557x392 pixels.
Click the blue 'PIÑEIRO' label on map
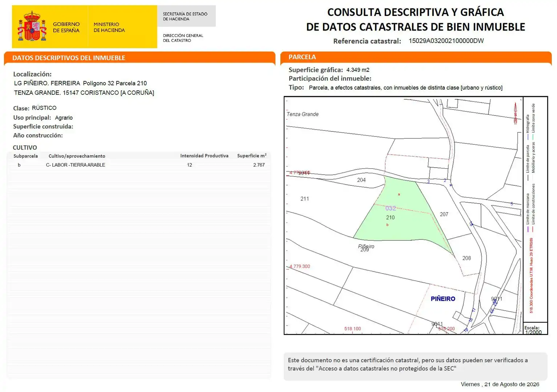pyautogui.click(x=443, y=299)
